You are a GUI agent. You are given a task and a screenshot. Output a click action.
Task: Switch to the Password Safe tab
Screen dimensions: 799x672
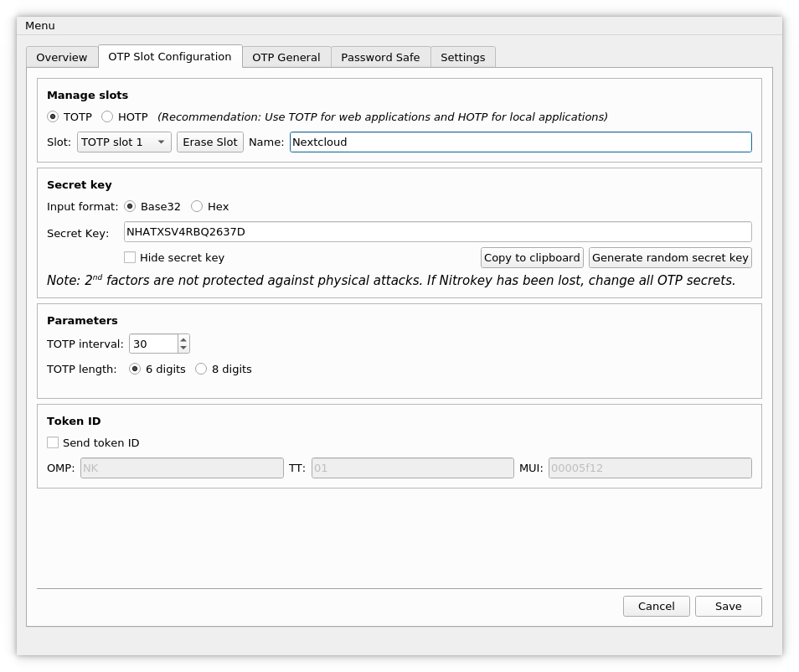(x=380, y=57)
